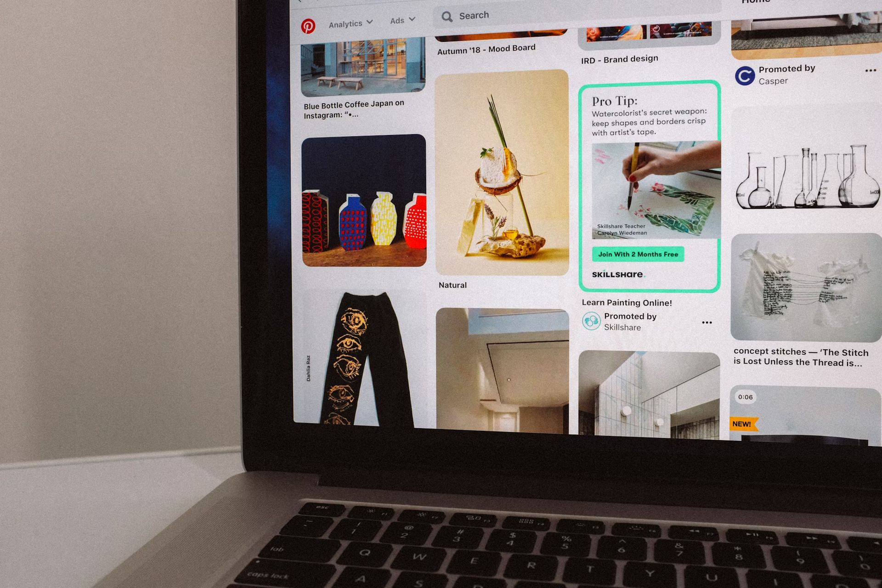Click the three-dot menu on Skillshare pin
The height and width of the screenshot is (588, 882).
point(707,322)
